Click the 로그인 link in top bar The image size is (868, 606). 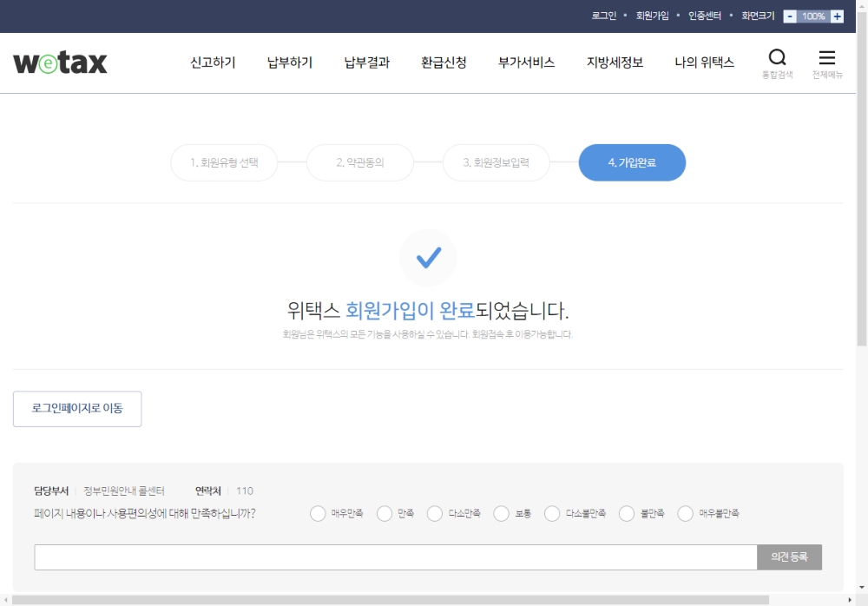603,16
